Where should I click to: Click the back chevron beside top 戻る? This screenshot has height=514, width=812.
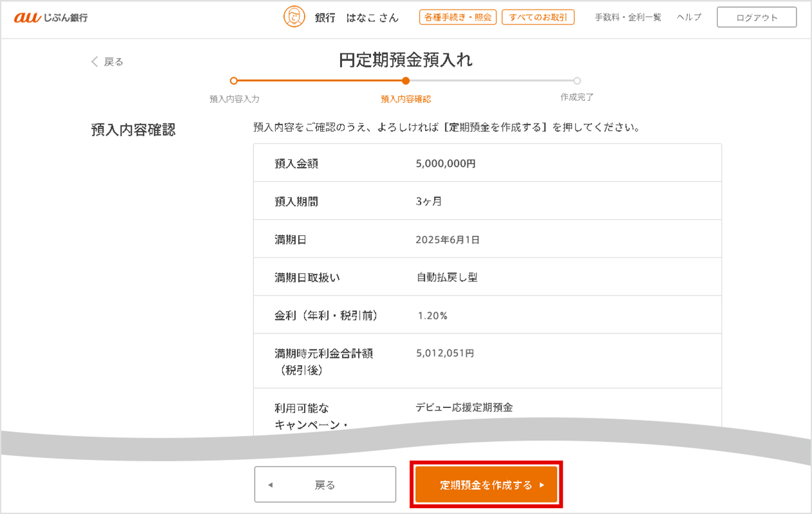point(95,62)
